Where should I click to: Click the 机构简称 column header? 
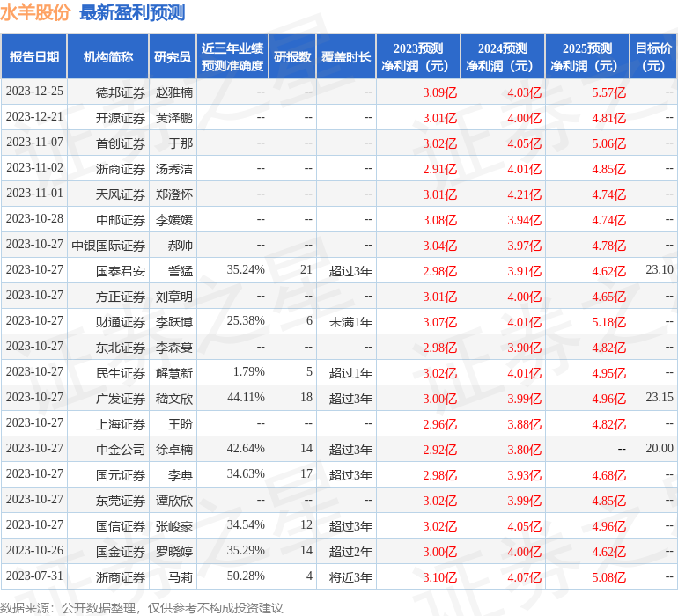[108, 56]
